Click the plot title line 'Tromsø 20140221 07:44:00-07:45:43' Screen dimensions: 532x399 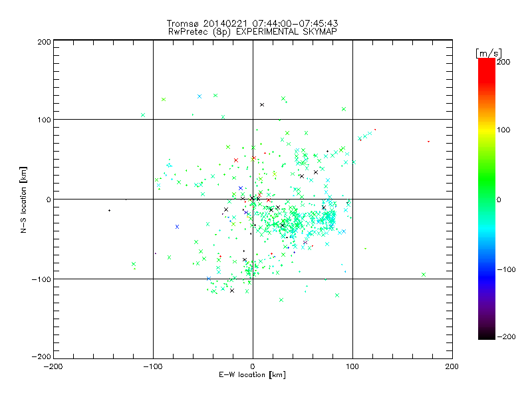(252, 23)
